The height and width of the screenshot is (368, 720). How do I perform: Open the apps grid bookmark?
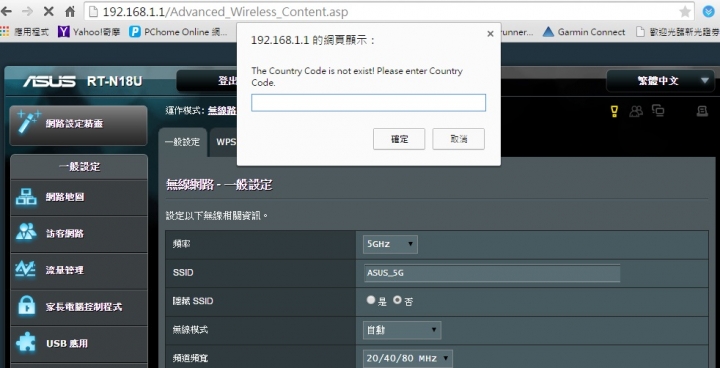tap(25, 32)
